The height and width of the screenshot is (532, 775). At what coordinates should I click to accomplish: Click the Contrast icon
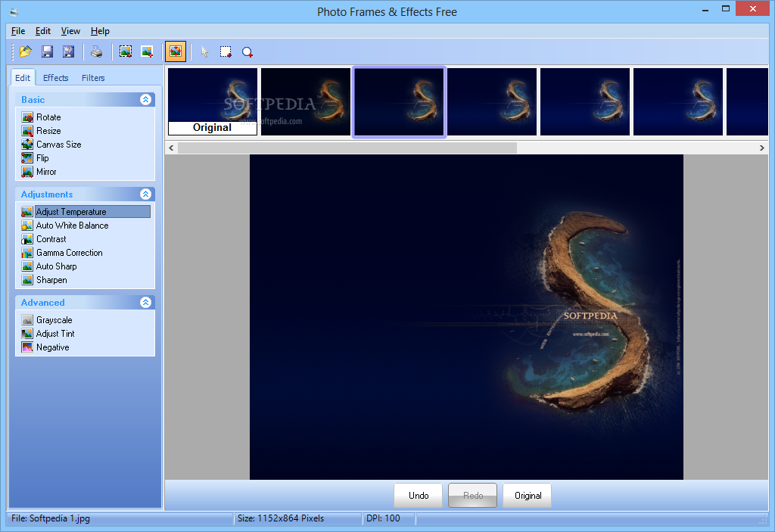pyautogui.click(x=27, y=239)
